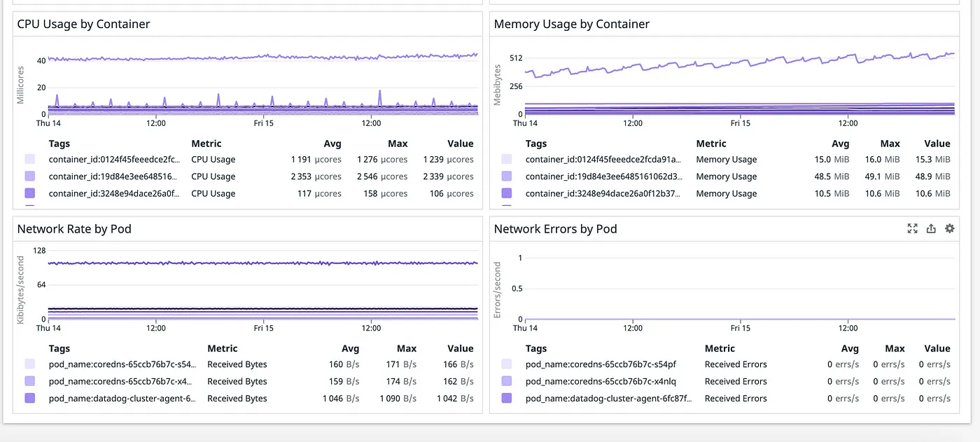Sort CPU Usage legend by Avg column
Screen dimensions: 980x442
332,143
